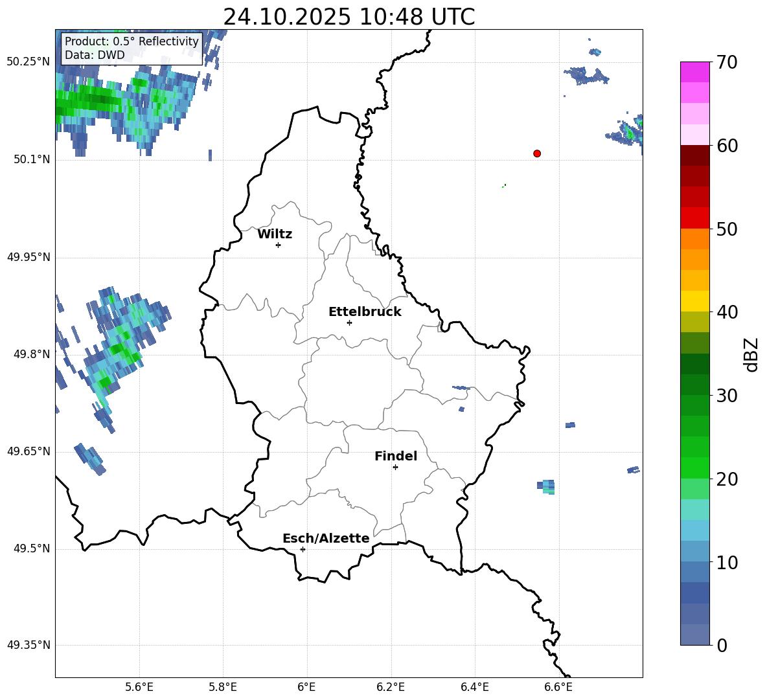Click the 49.35°N latitude label
The height and width of the screenshot is (700, 767).
pos(28,645)
